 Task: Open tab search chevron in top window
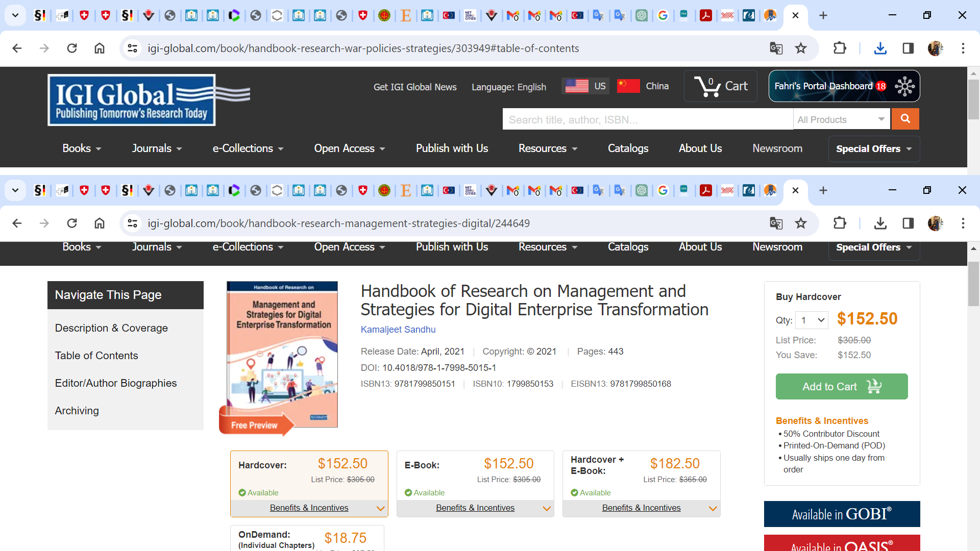click(x=15, y=15)
